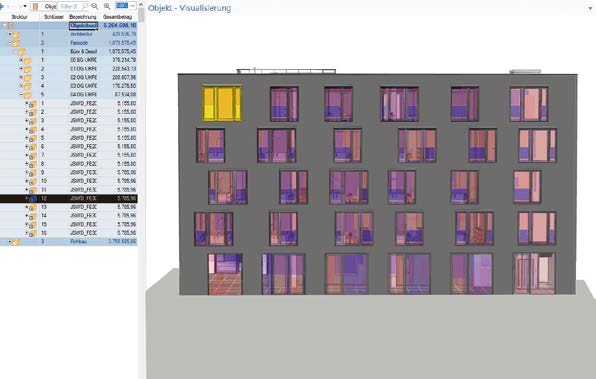Click element icon of JSWD row 7

tap(33, 155)
